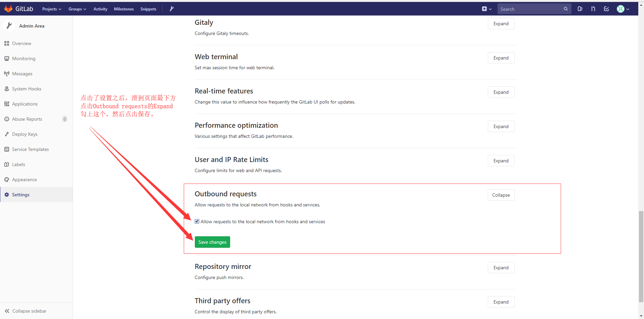The height and width of the screenshot is (319, 644).
Task: Click the Abuse Reports count badge
Action: (65, 119)
